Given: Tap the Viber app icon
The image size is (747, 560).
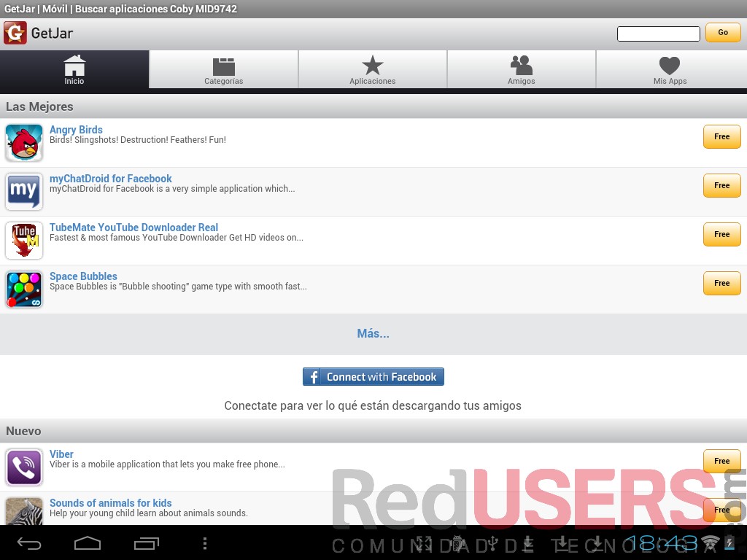Looking at the screenshot, I should point(24,467).
